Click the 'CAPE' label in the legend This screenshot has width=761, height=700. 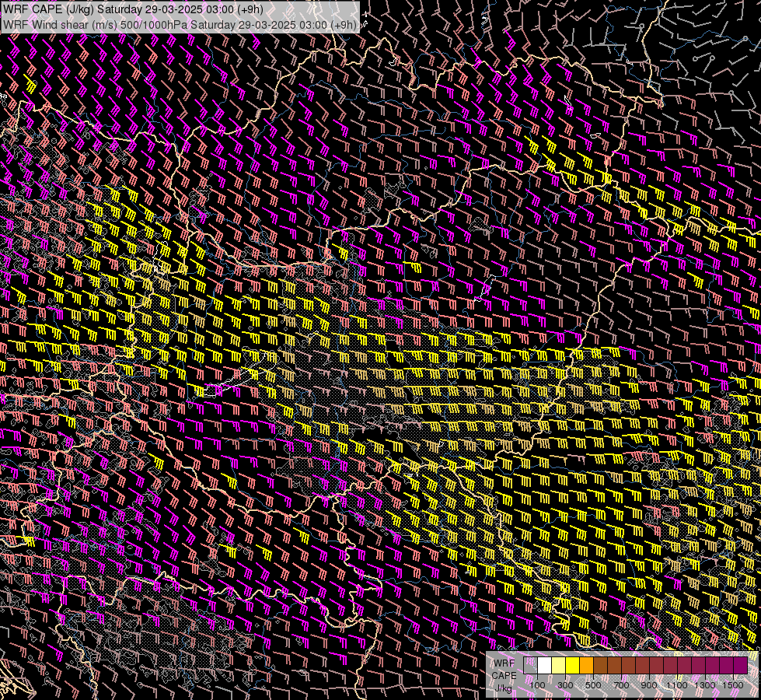pyautogui.click(x=504, y=676)
